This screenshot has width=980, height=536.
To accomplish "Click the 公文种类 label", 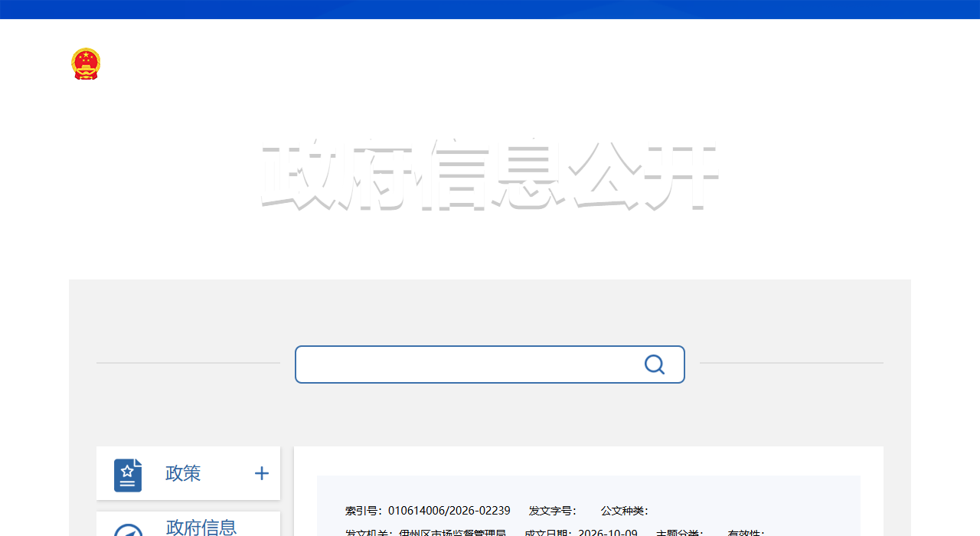I will pyautogui.click(x=625, y=511).
